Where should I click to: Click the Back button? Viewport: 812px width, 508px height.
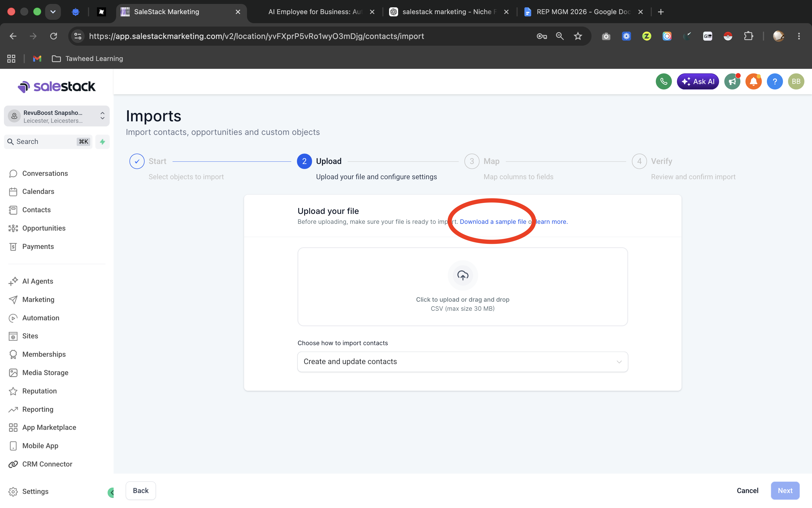tap(141, 491)
